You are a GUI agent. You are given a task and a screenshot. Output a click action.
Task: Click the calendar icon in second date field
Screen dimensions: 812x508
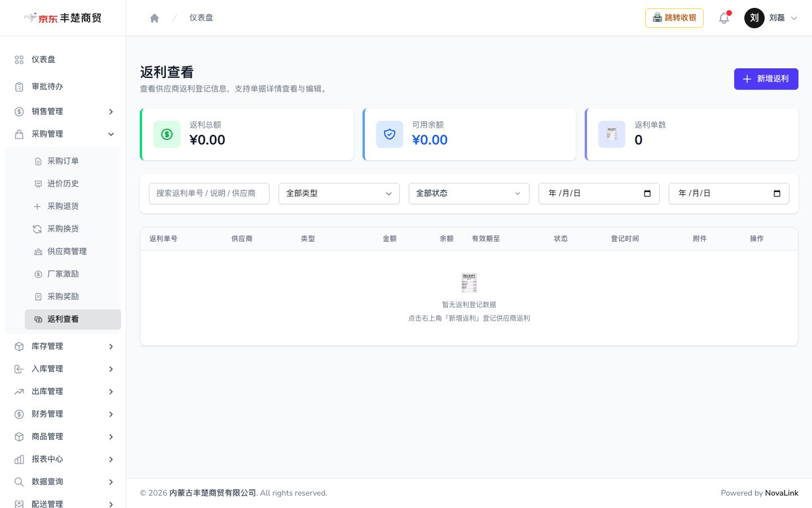coord(777,194)
